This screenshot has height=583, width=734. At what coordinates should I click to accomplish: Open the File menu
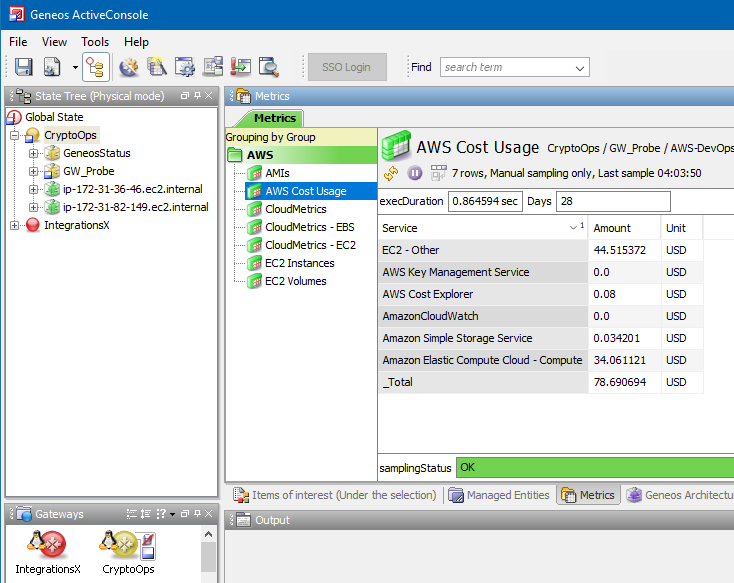[x=18, y=42]
